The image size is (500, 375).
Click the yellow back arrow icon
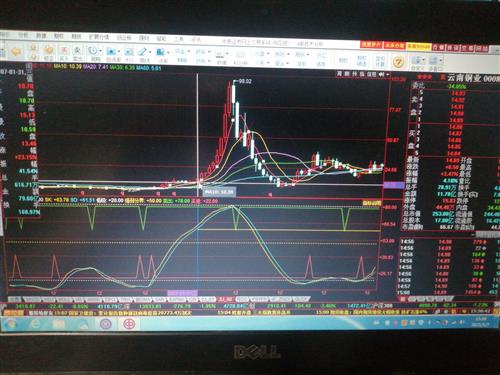(16, 51)
